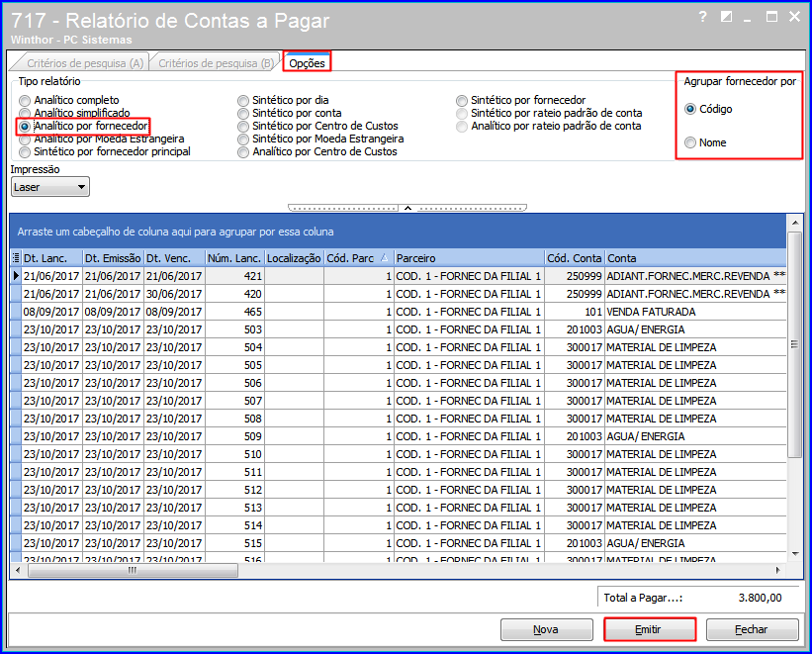Click the window mode icon beside help
The image size is (812, 654).
(726, 17)
